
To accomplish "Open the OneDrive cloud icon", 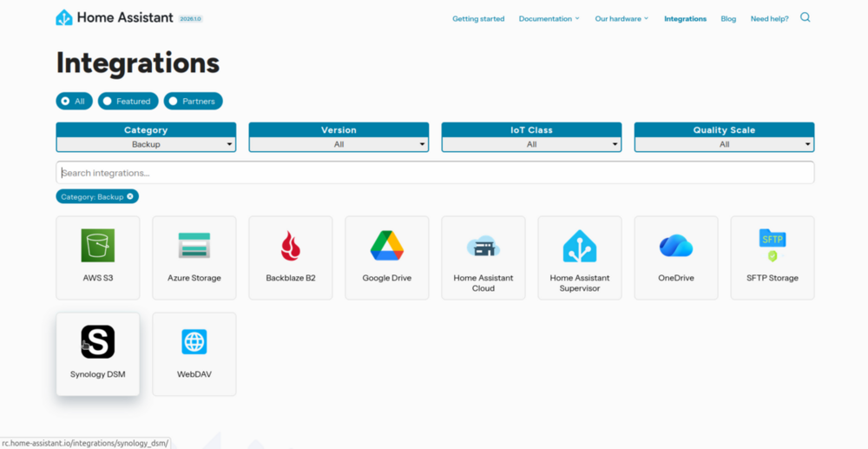I will [x=676, y=246].
